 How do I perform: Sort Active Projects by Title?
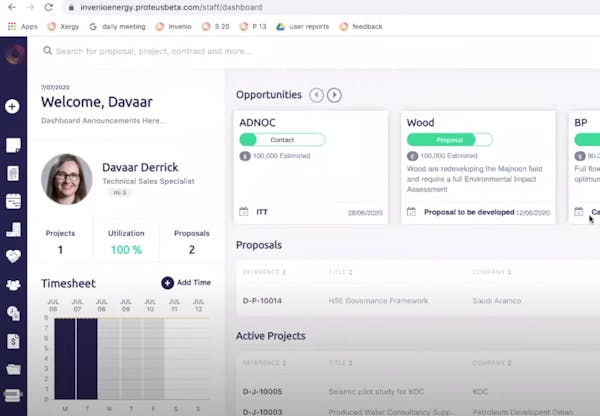340,363
